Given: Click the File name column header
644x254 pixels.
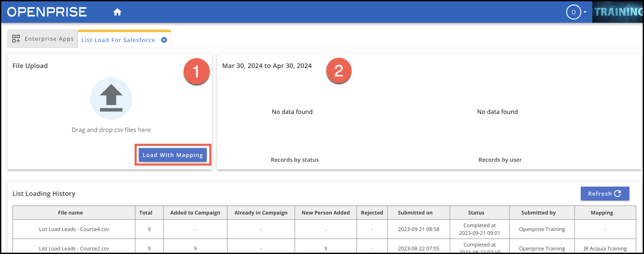Looking at the screenshot, I should [70, 213].
